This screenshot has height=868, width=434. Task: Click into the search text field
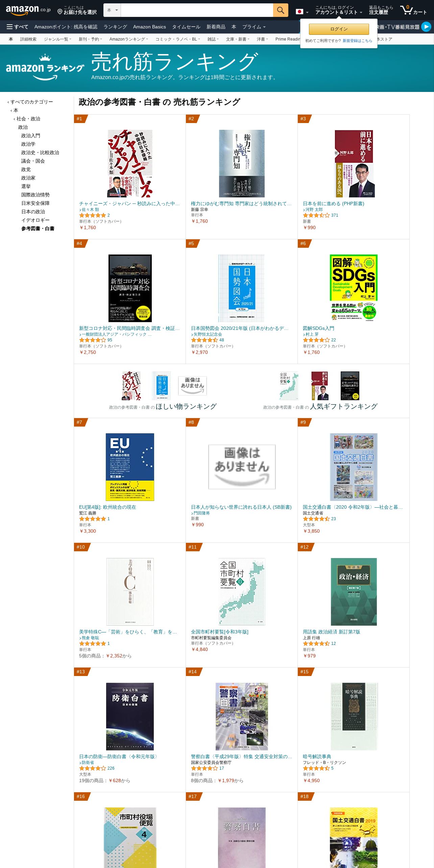pos(197,10)
